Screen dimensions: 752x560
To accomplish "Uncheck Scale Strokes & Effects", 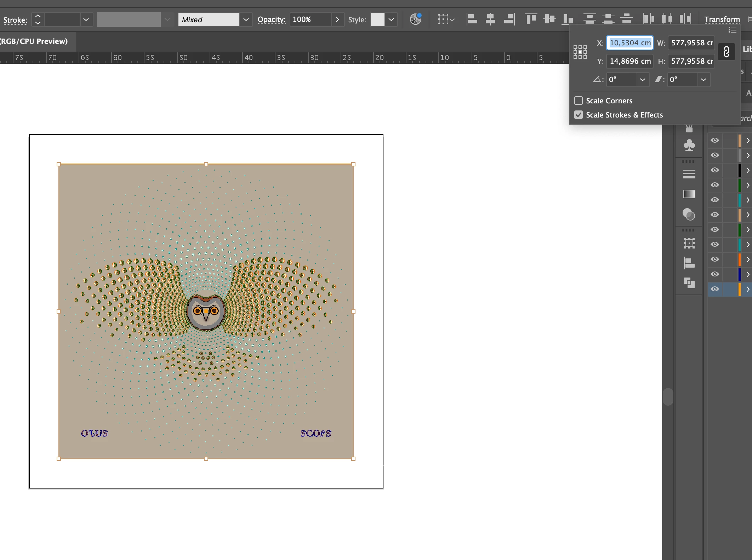I will coord(579,115).
